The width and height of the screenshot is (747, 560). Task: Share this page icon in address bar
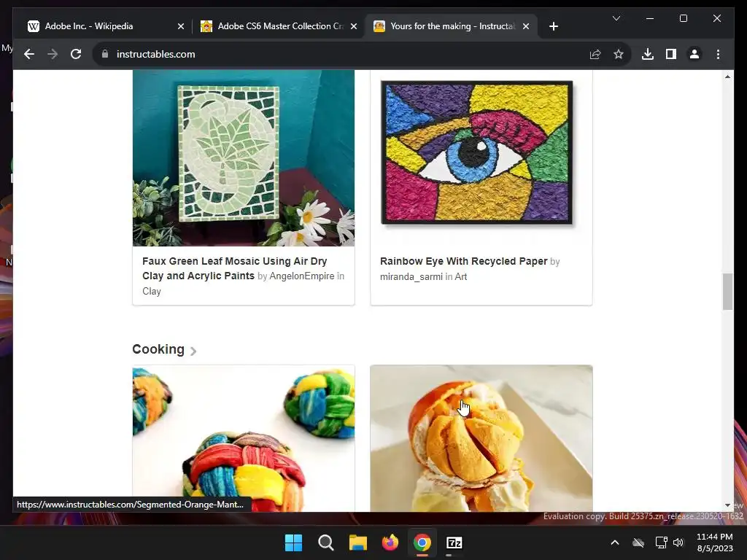[595, 54]
